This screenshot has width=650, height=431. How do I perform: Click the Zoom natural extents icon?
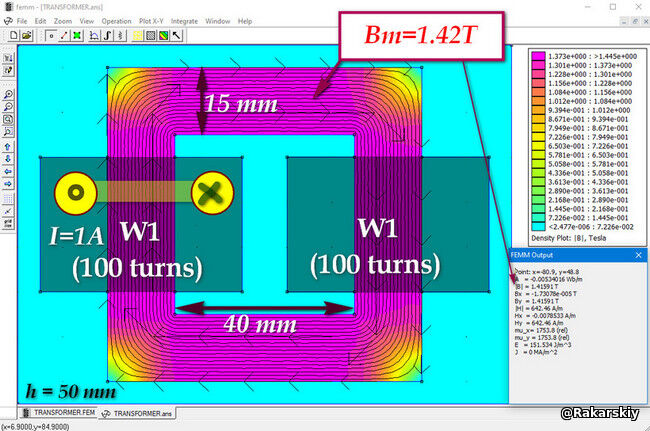coord(8,119)
